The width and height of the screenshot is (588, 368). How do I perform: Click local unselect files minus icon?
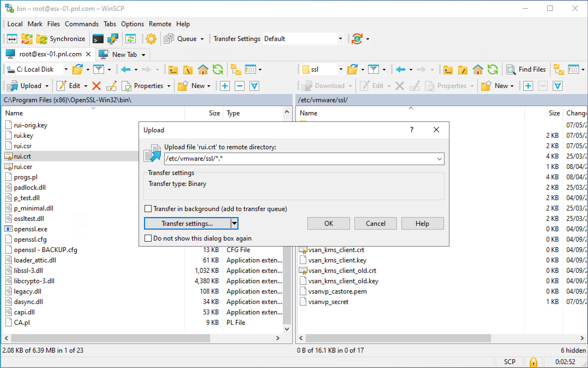coord(240,86)
